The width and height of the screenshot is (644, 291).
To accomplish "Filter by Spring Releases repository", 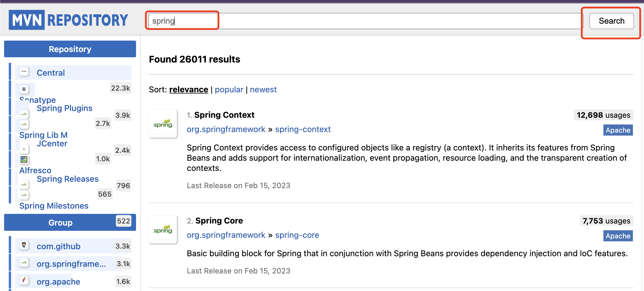I will pyautogui.click(x=68, y=179).
